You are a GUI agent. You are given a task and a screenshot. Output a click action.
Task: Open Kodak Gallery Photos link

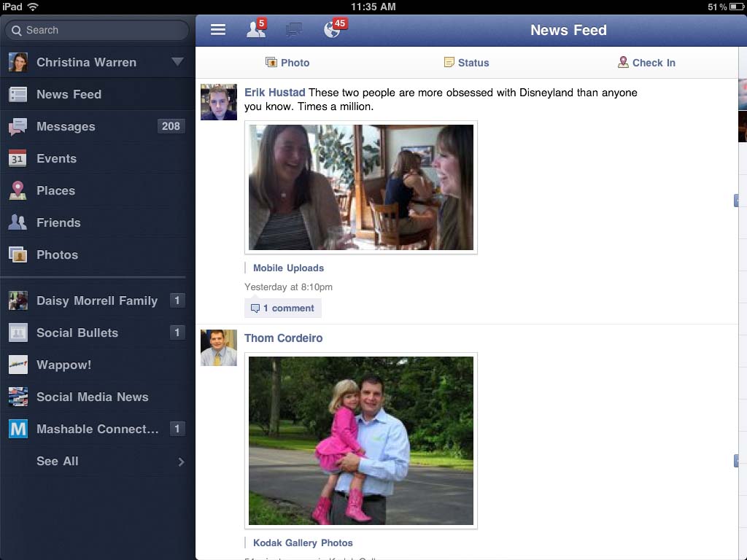303,542
